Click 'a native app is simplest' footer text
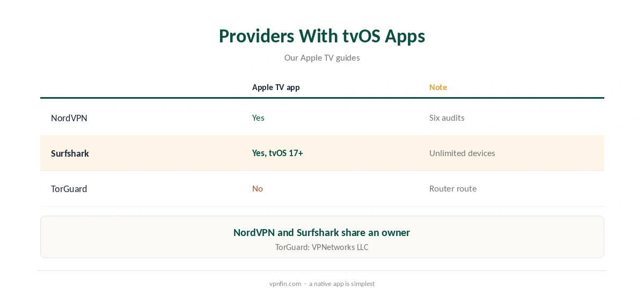This screenshot has height=294, width=644. click(x=342, y=284)
